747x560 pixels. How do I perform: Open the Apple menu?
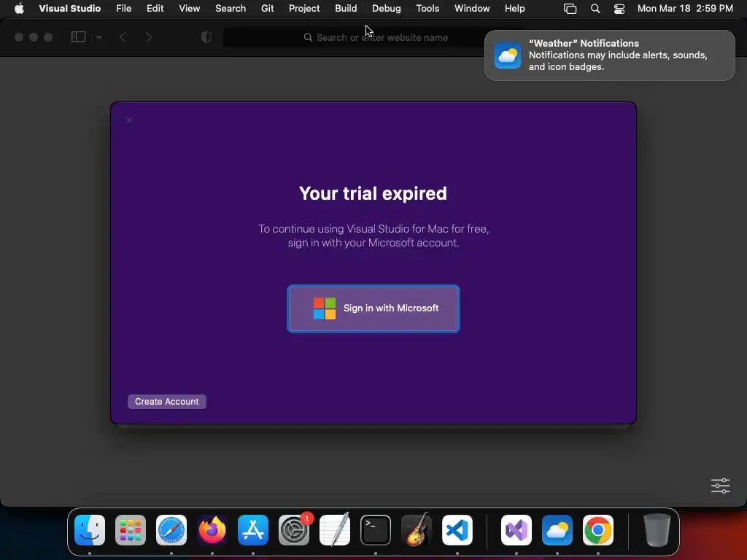coord(19,9)
